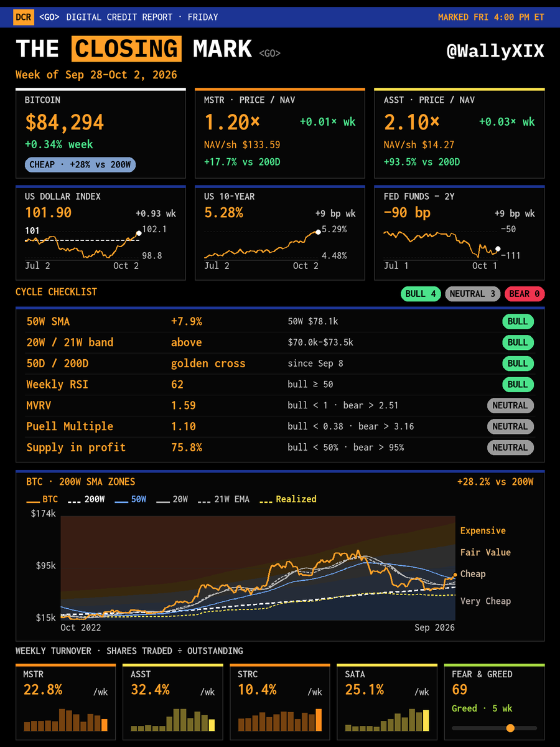Click the Weekly RSI value 62
Image resolution: width=560 pixels, height=747 pixels.
(x=177, y=385)
